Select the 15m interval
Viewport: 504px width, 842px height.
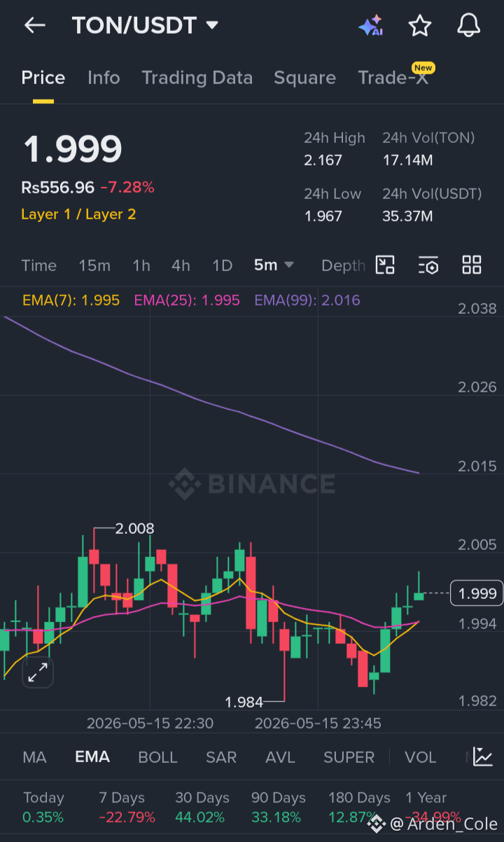coord(94,265)
